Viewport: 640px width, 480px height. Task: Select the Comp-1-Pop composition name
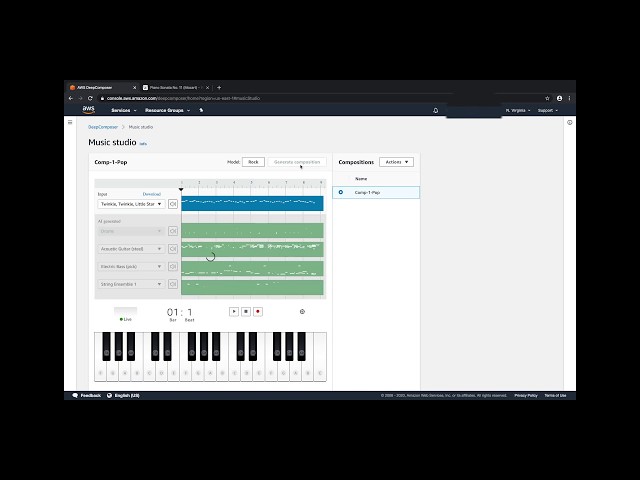[x=367, y=192]
